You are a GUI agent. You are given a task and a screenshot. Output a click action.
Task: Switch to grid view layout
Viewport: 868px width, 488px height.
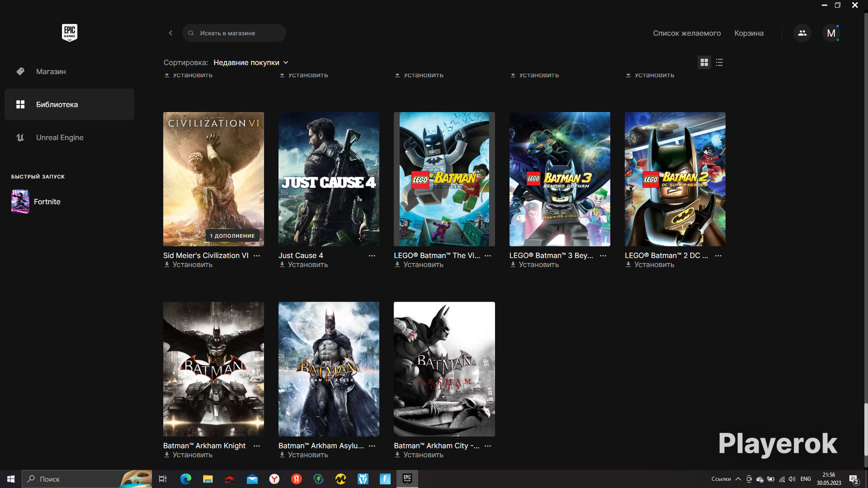click(704, 62)
